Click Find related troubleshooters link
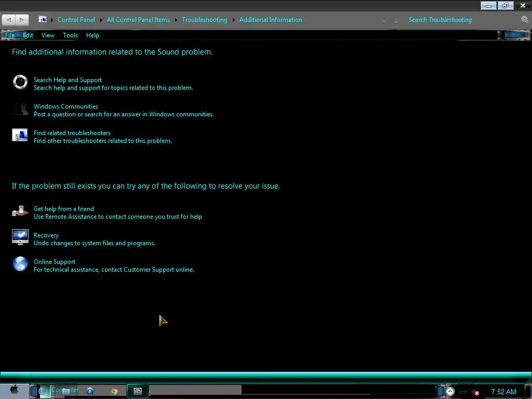Screen dimensions: 532x399 (72, 133)
